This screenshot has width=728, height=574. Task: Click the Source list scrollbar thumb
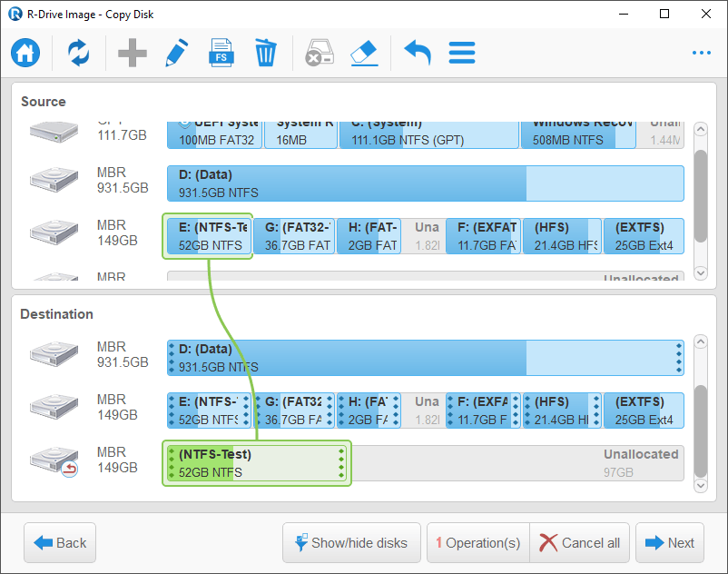701,196
